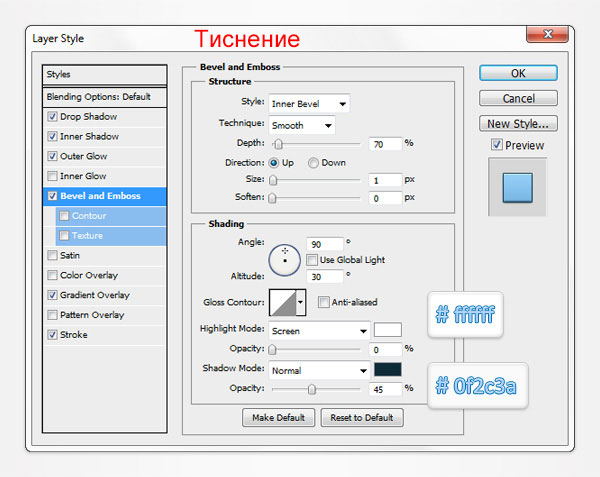Click the Angle field showing 90
Image resolution: width=600 pixels, height=477 pixels.
(325, 244)
